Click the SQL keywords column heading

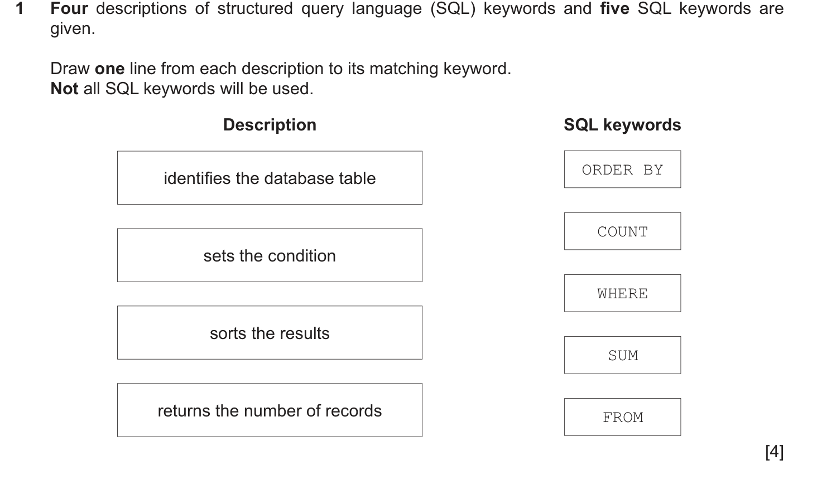(622, 125)
